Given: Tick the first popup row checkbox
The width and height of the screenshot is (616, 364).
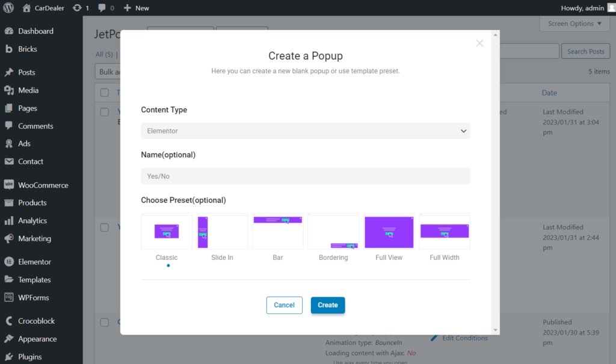Looking at the screenshot, I should pyautogui.click(x=105, y=112).
